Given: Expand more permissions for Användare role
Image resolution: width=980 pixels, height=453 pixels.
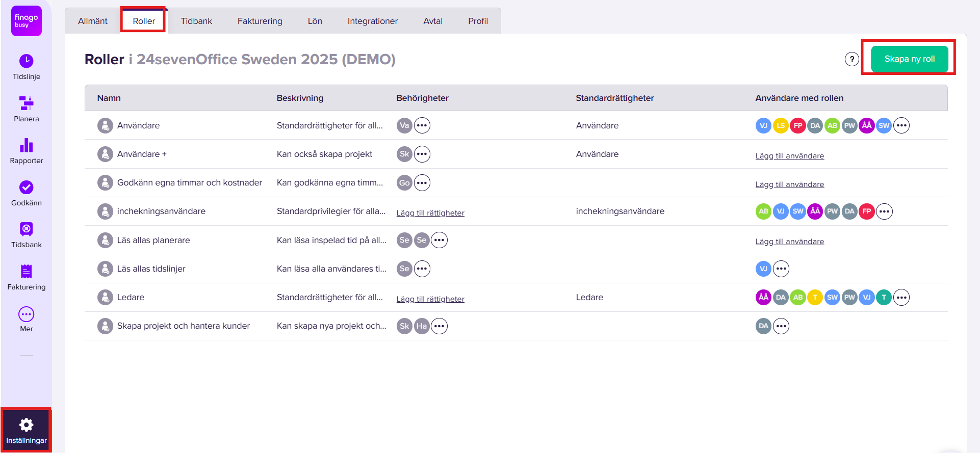Looking at the screenshot, I should (422, 125).
